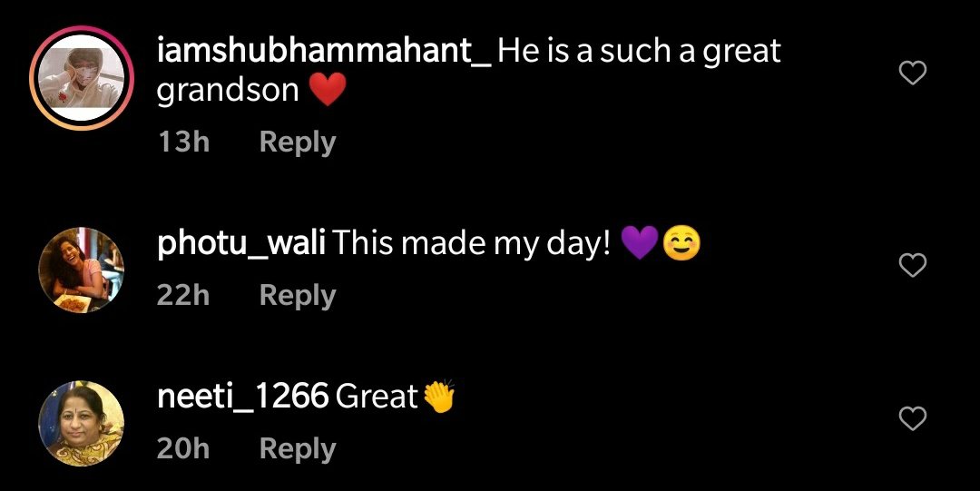Image resolution: width=980 pixels, height=491 pixels.
Task: Click the red heart emoji after grandson
Action: coord(328,90)
